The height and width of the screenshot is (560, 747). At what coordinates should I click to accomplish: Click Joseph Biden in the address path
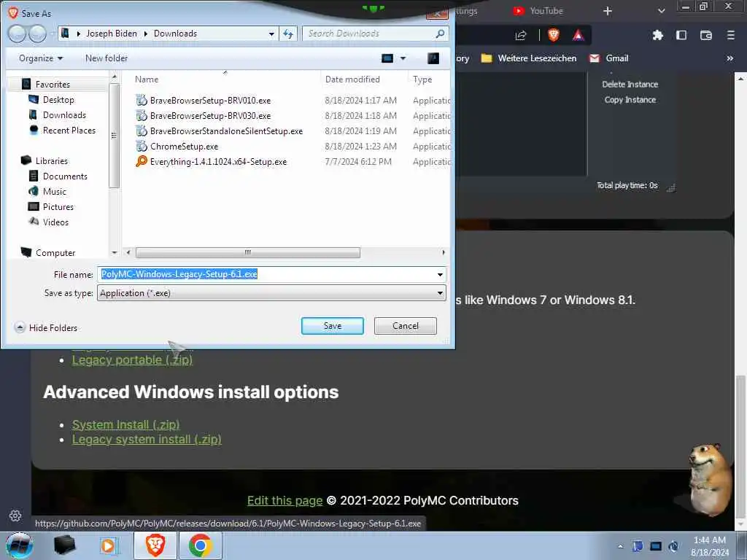[112, 34]
